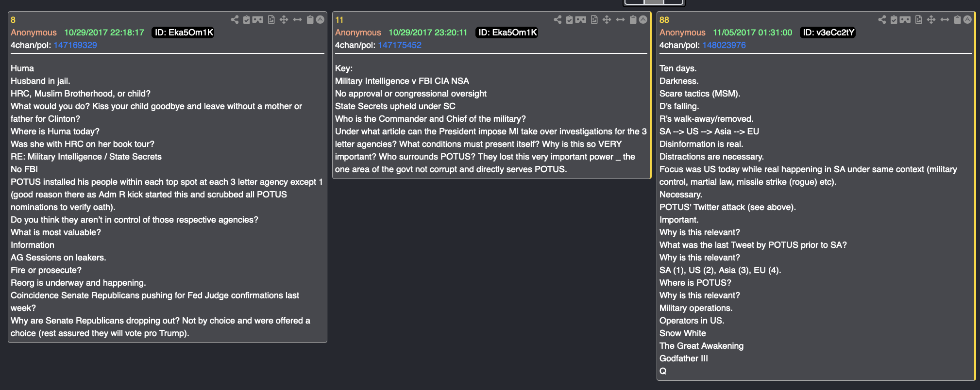Image resolution: width=980 pixels, height=390 pixels.
Task: Click the circled up-arrow icon on post 11
Action: tap(643, 19)
